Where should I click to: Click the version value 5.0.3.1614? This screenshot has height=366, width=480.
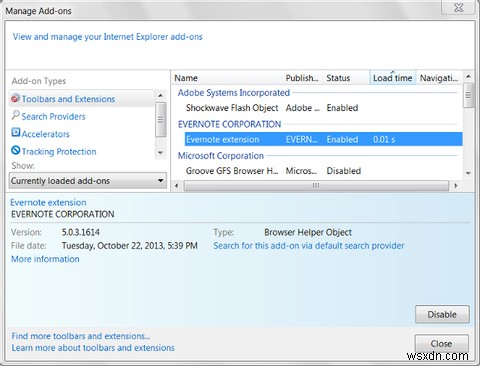pyautogui.click(x=81, y=232)
